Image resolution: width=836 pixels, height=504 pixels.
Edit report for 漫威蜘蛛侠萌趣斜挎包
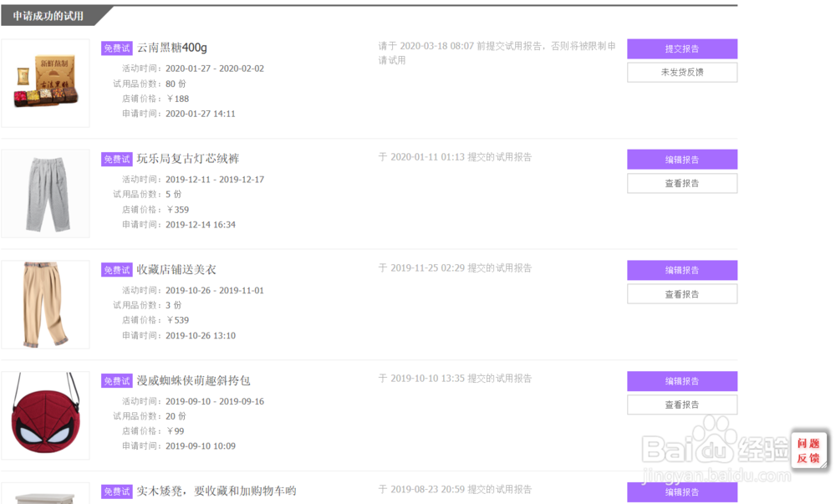(x=682, y=381)
